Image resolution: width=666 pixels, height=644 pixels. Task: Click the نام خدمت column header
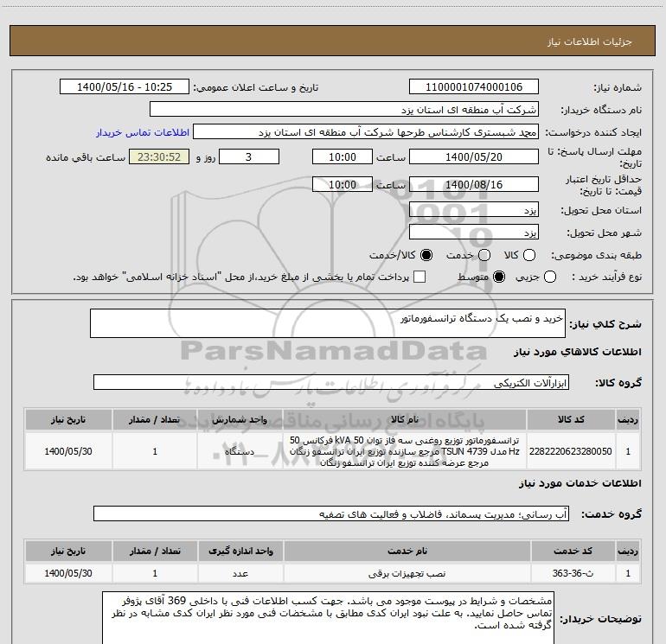407,551
